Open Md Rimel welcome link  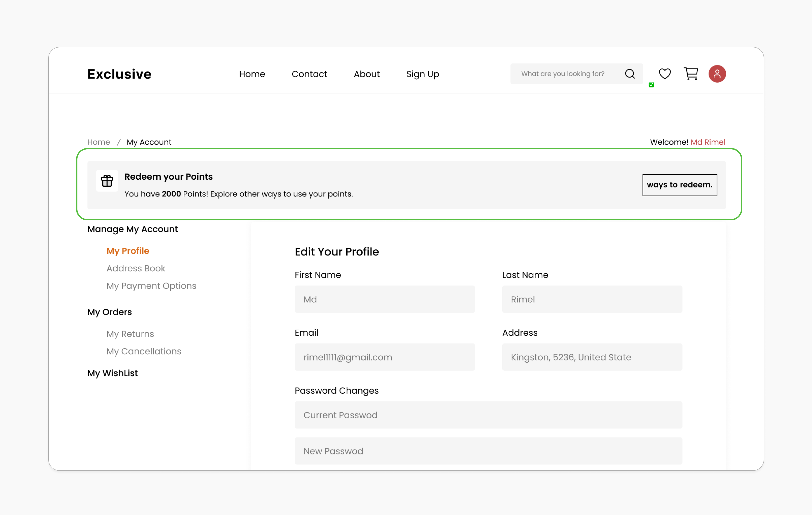[x=708, y=142]
